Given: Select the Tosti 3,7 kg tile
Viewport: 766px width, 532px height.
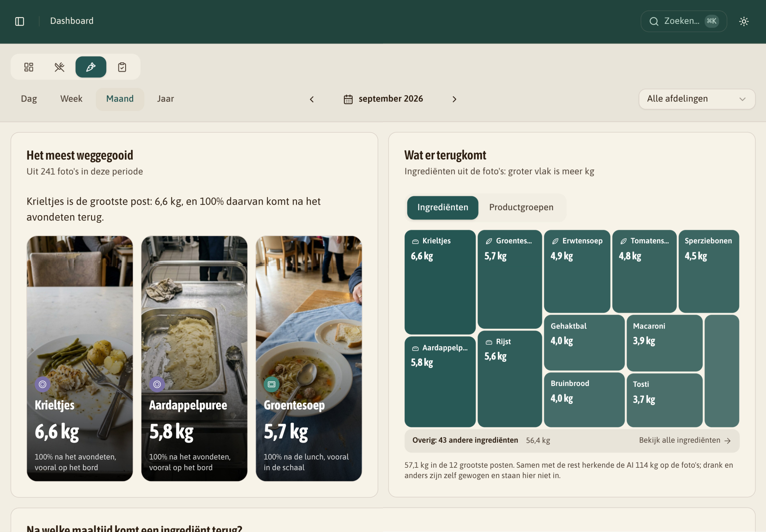Looking at the screenshot, I should point(664,400).
